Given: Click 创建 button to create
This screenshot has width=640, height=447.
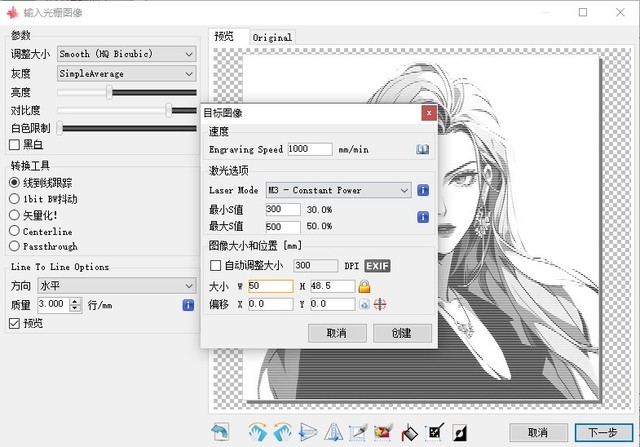Looking at the screenshot, I should (x=402, y=334).
